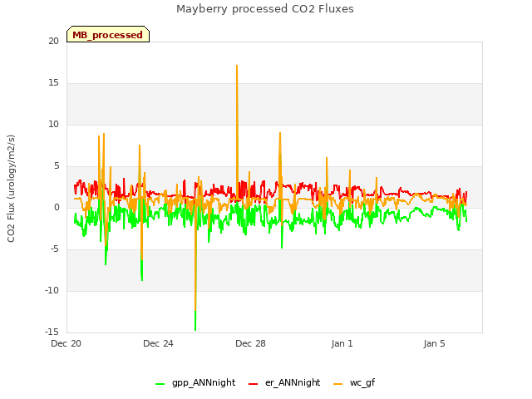Click the Jan 5 x-axis label
The height and width of the screenshot is (399, 532).
coord(434,343)
